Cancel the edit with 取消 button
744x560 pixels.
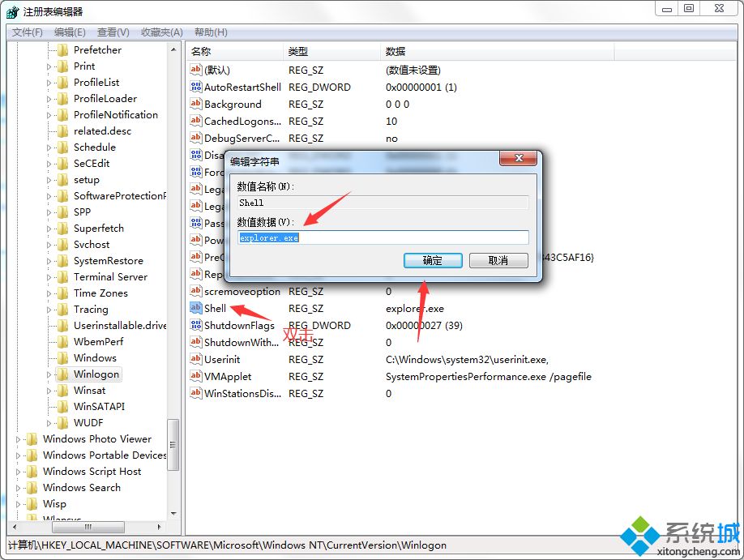click(x=498, y=260)
